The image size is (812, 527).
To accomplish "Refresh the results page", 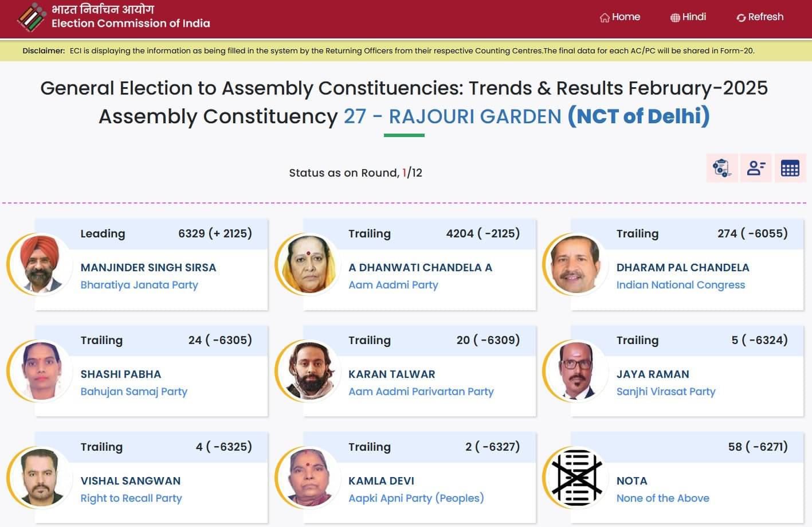I will pyautogui.click(x=759, y=17).
